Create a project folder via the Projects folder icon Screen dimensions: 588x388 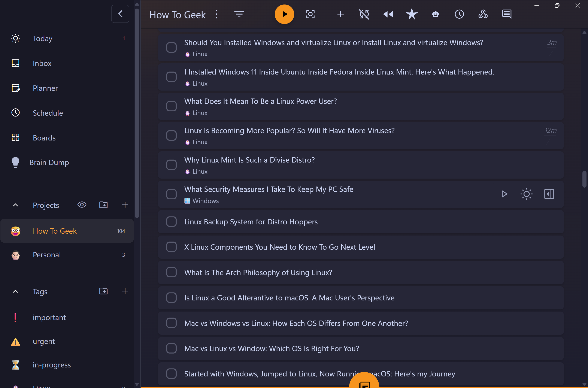point(103,205)
